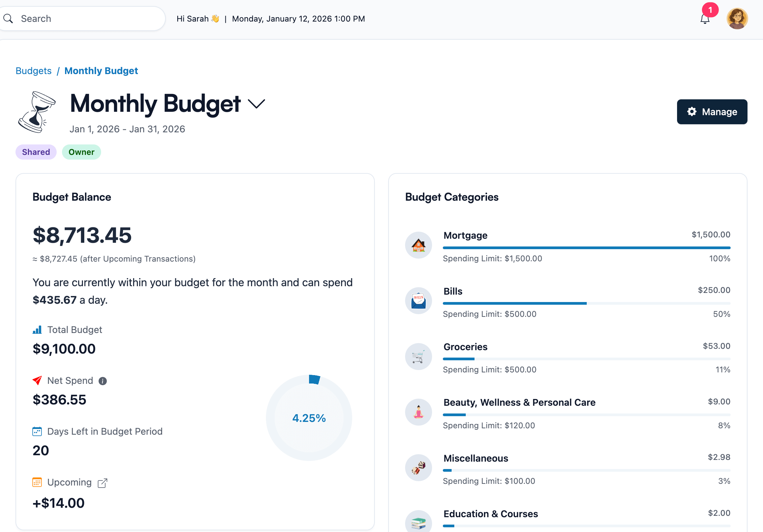Image resolution: width=763 pixels, height=532 pixels.
Task: Open the notifications bell with badge
Action: coord(705,19)
